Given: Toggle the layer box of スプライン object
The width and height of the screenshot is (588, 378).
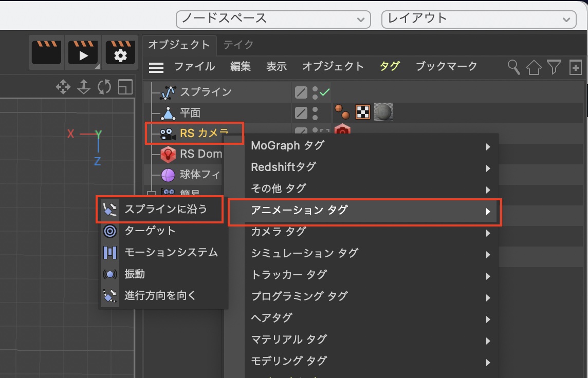Looking at the screenshot, I should point(301,92).
